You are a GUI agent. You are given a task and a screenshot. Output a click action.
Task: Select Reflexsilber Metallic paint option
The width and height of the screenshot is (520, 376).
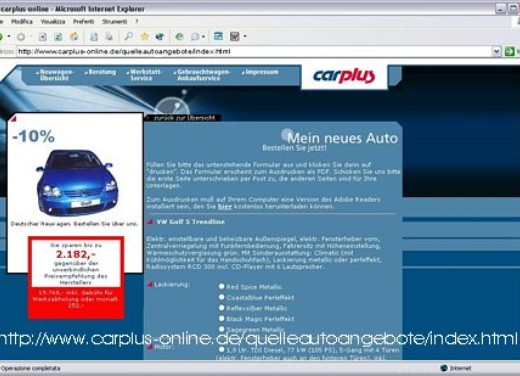[x=221, y=308]
